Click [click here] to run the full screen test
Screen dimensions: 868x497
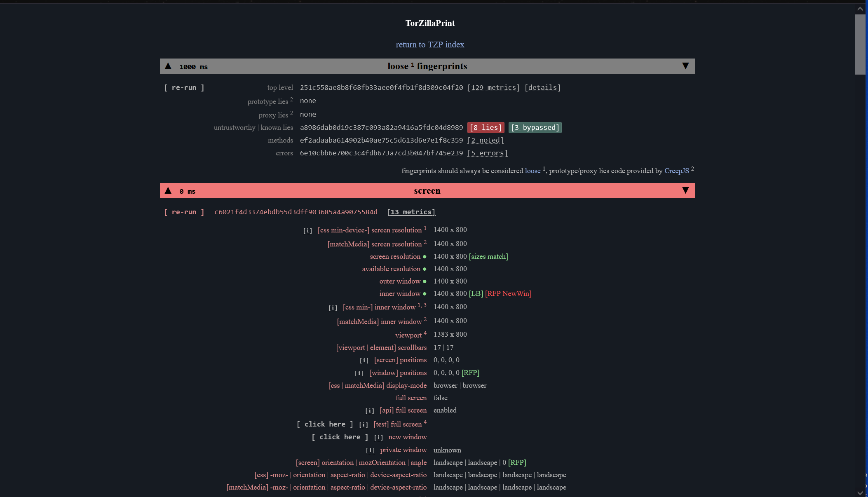click(x=325, y=424)
